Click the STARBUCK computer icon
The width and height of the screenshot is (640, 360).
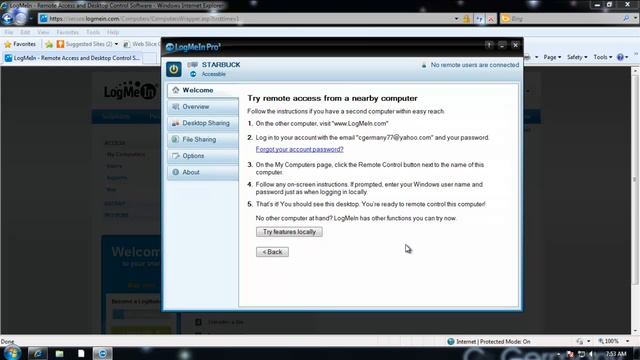click(x=192, y=64)
